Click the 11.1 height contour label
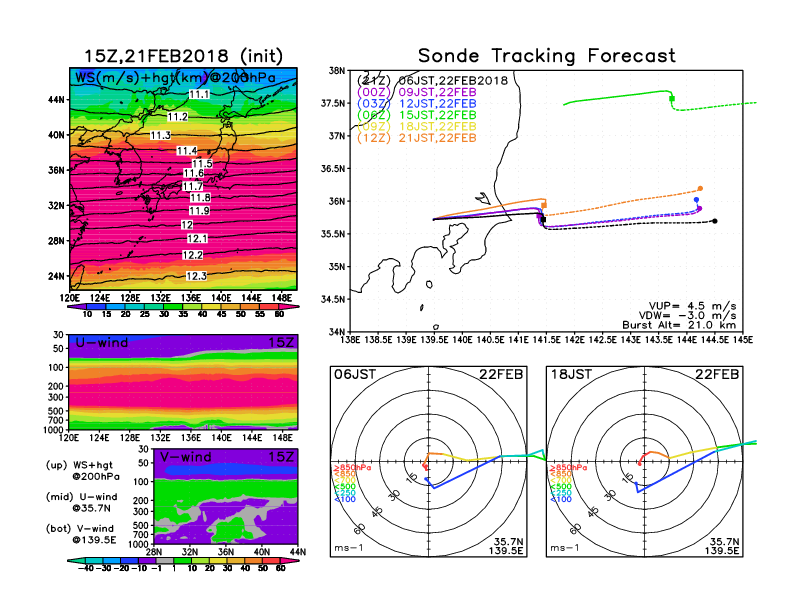Screen dimensions: 792x612 click(199, 94)
